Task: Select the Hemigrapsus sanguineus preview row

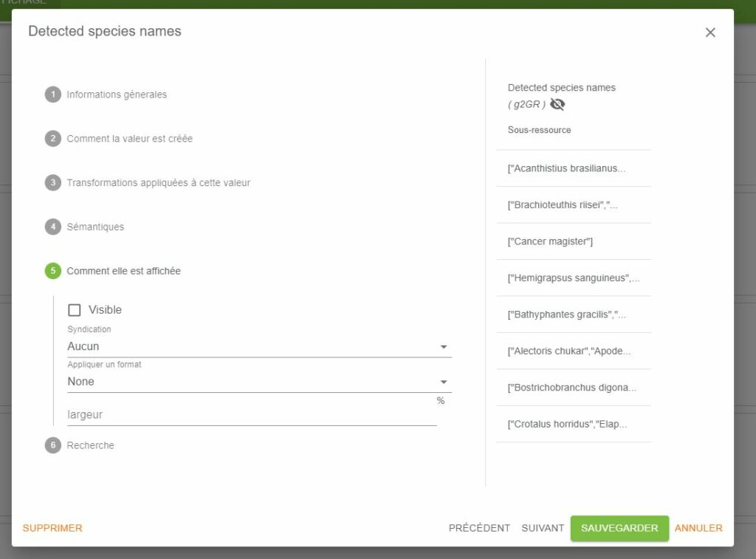Action: (574, 278)
